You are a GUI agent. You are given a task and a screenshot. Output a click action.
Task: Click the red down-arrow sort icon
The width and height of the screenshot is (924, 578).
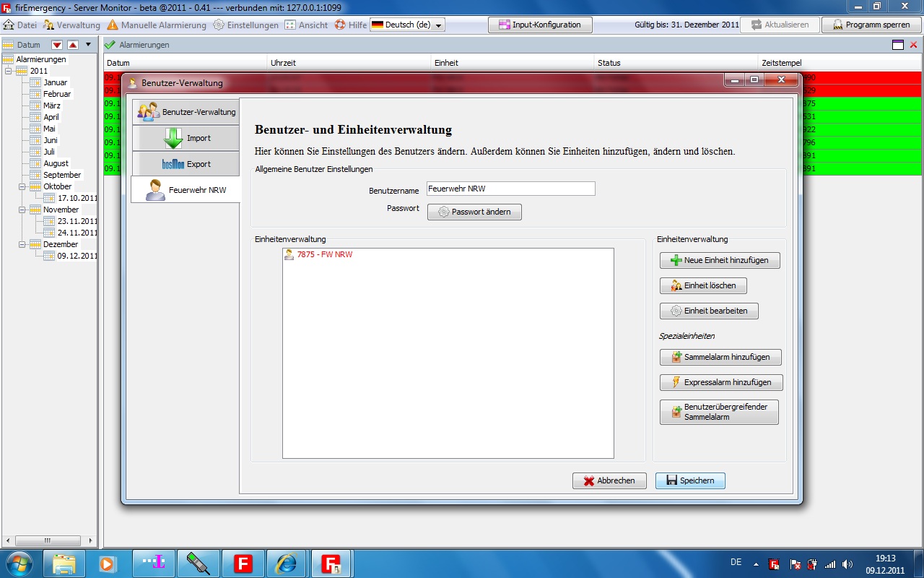tap(57, 45)
